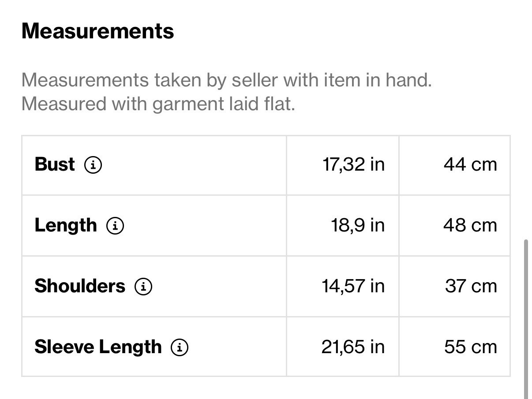
Task: Click the 'Measurements taken by seller' text
Action: click(226, 81)
